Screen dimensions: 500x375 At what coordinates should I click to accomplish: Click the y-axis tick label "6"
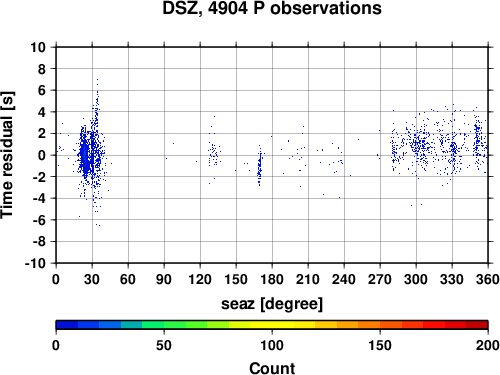point(42,90)
